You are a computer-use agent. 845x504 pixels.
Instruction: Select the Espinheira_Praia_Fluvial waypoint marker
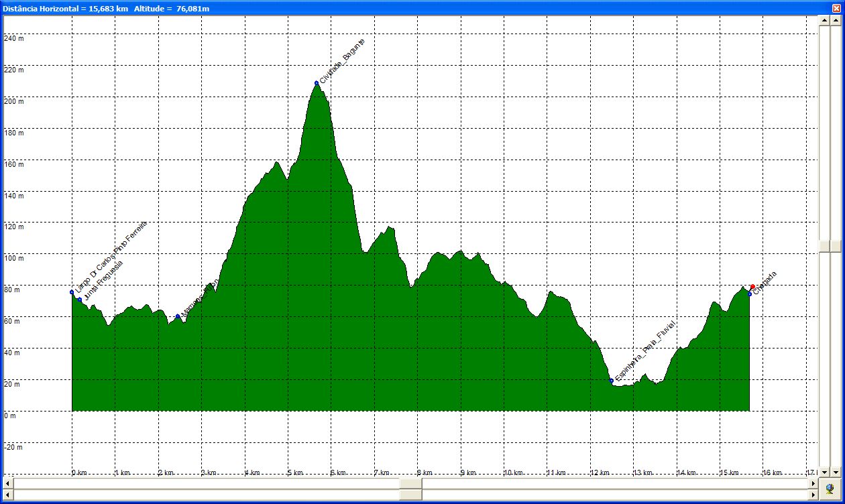pos(611,380)
